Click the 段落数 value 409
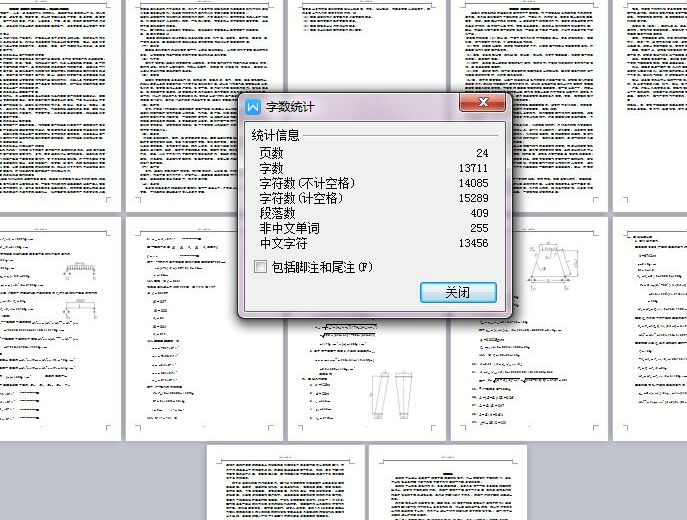Viewport: 687px width, 520px height. tap(479, 213)
